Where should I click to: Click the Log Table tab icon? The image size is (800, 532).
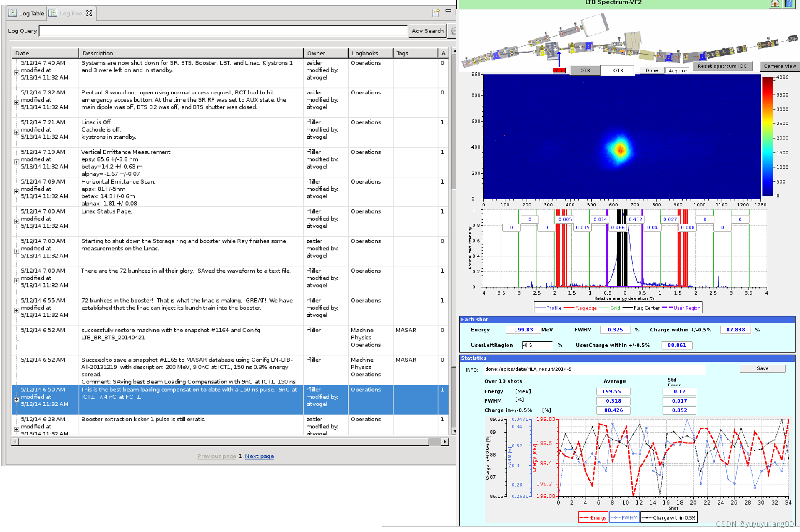(12, 13)
